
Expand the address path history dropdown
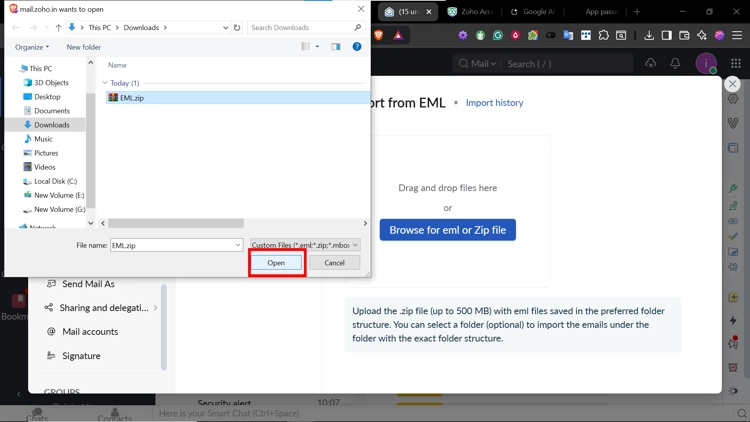click(x=225, y=27)
